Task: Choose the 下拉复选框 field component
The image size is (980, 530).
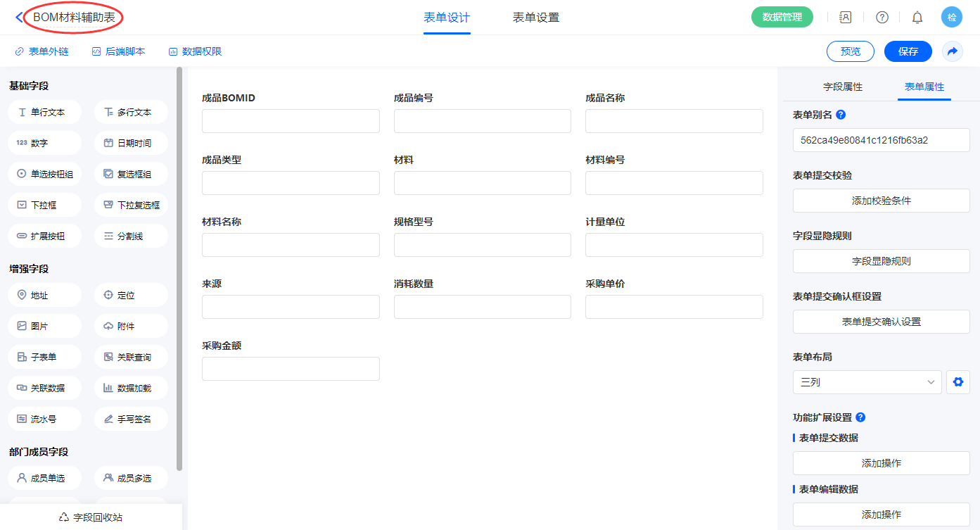Action: 131,205
